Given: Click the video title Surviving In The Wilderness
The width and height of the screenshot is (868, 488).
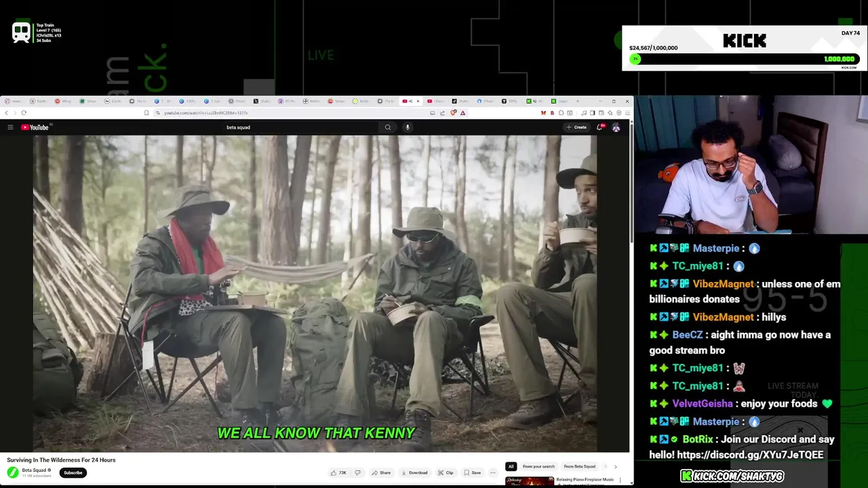Looking at the screenshot, I should [x=61, y=460].
